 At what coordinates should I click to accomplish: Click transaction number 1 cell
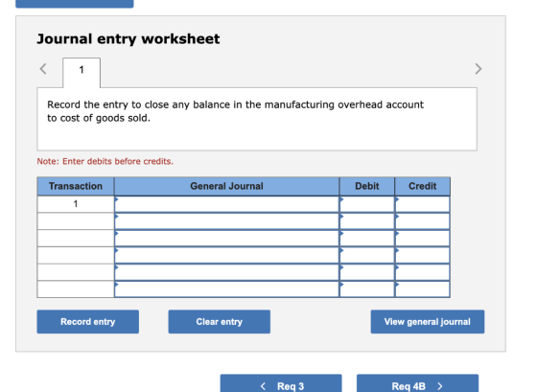click(76, 204)
